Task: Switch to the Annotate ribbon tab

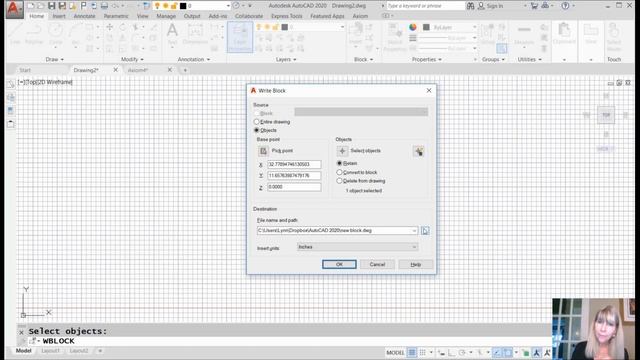Action: click(84, 16)
